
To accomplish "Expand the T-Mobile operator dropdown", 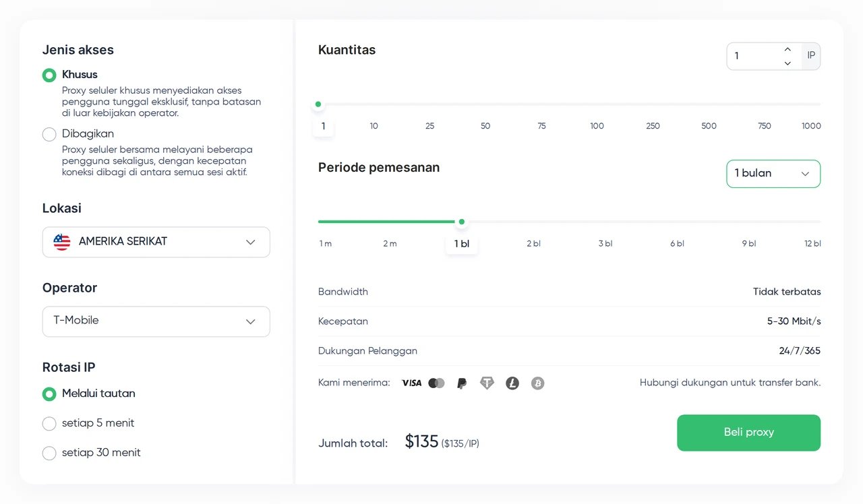I will click(156, 321).
